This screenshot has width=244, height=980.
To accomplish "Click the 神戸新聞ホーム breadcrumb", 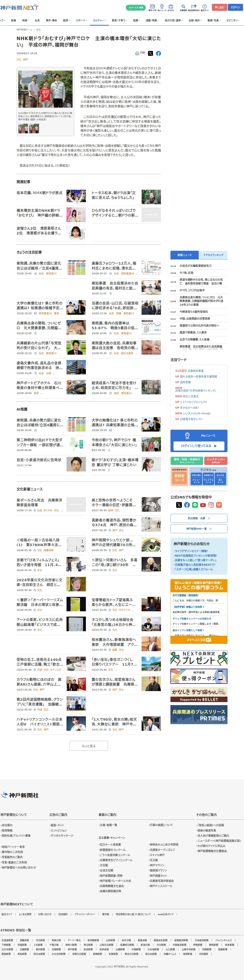I will click(24, 30).
